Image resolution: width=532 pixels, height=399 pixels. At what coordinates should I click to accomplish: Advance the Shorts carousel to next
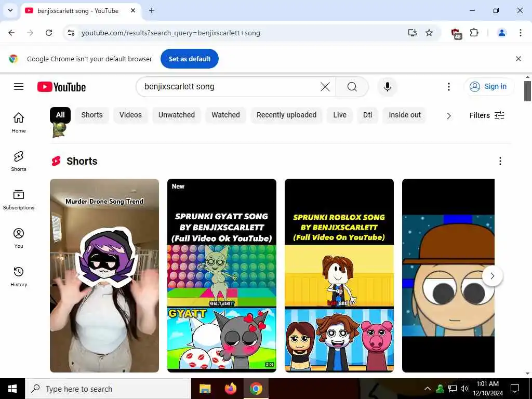pyautogui.click(x=493, y=276)
